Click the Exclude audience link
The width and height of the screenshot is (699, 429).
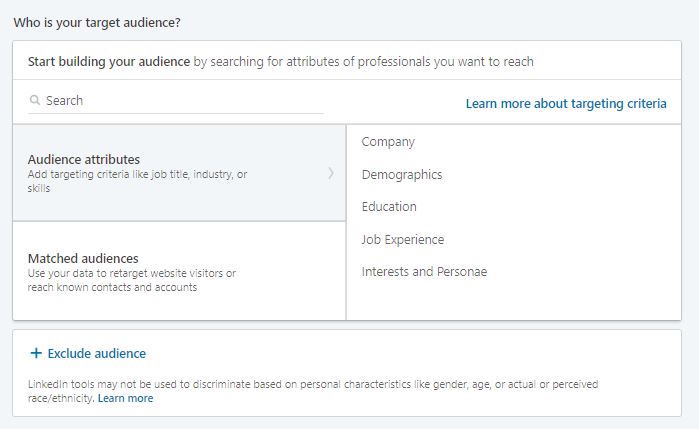[97, 354]
